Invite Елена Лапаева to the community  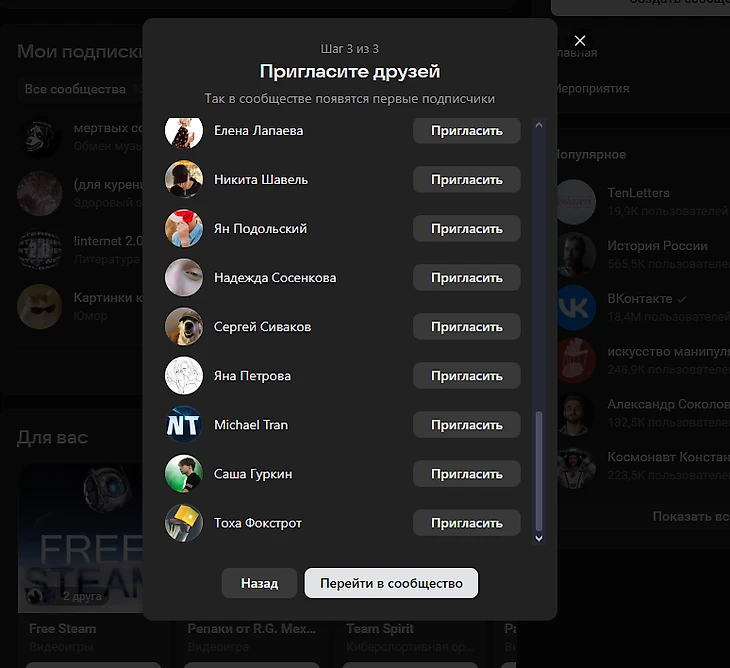pyautogui.click(x=466, y=131)
